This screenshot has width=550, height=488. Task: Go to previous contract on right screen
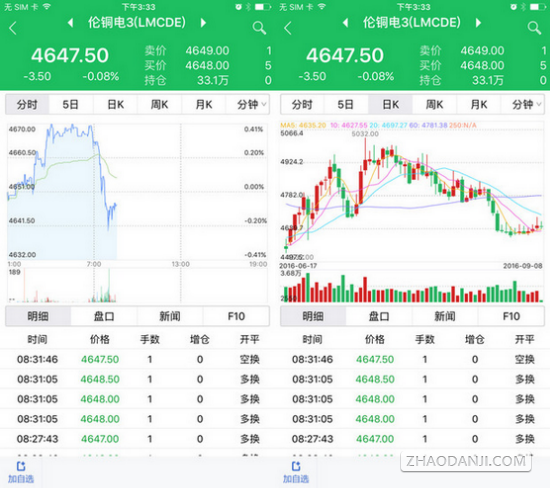click(x=346, y=23)
